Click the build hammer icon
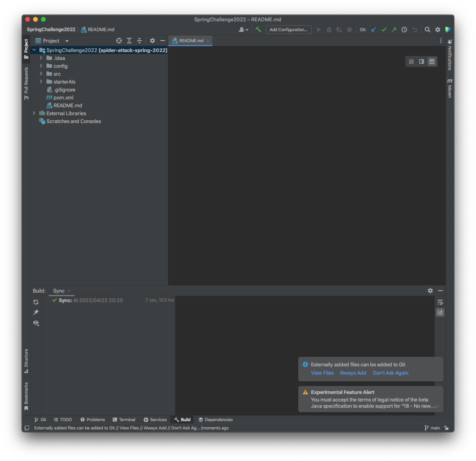Image resolution: width=476 pixels, height=461 pixels. [258, 29]
